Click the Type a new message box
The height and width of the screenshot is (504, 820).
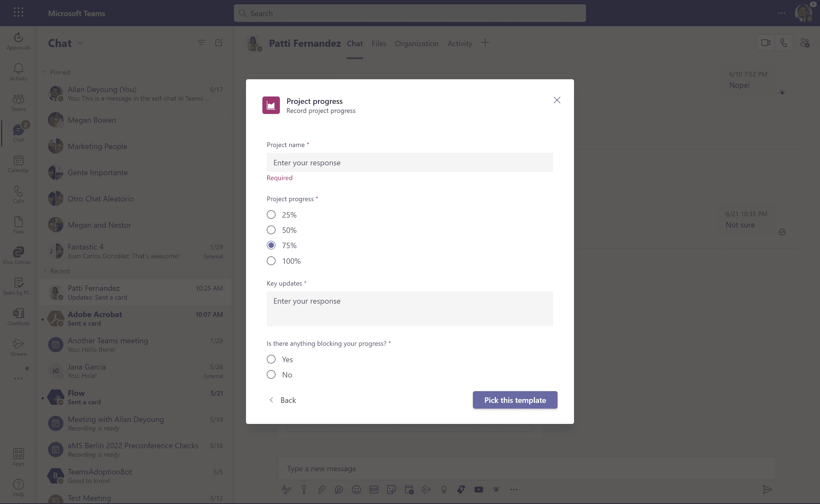point(527,468)
